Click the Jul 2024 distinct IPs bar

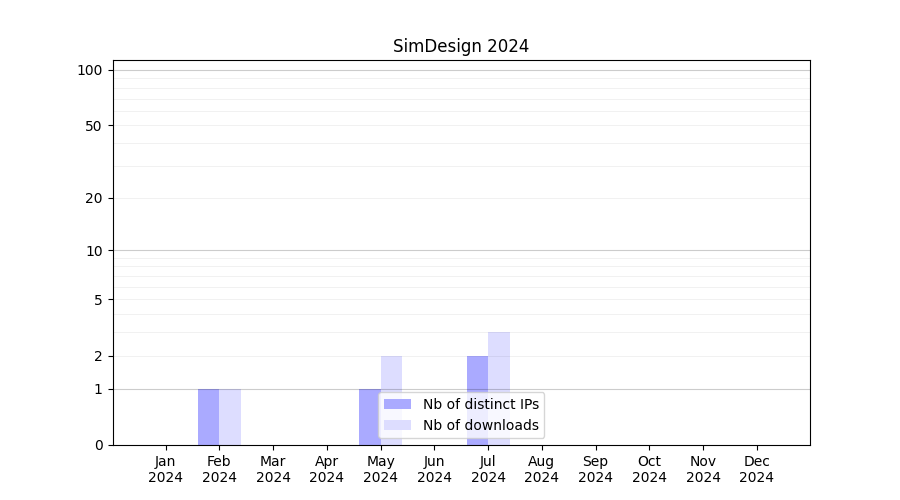[x=477, y=400]
